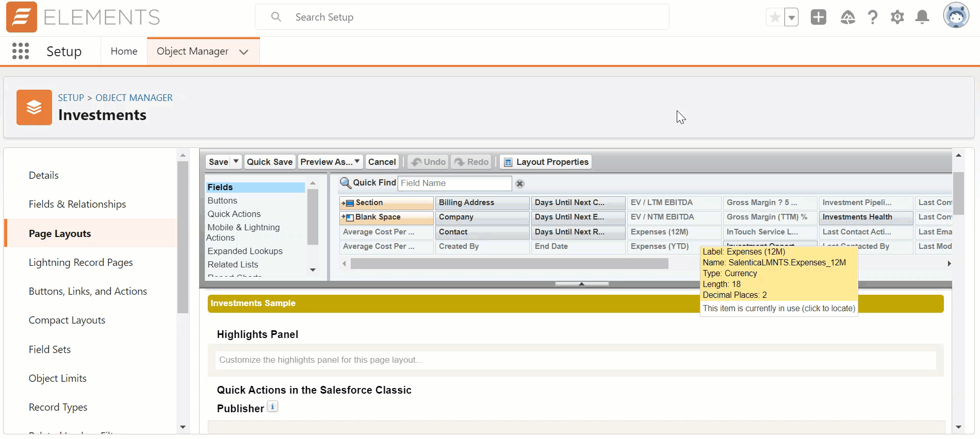Click the global create plus icon
This screenshot has height=439, width=980.
(818, 17)
